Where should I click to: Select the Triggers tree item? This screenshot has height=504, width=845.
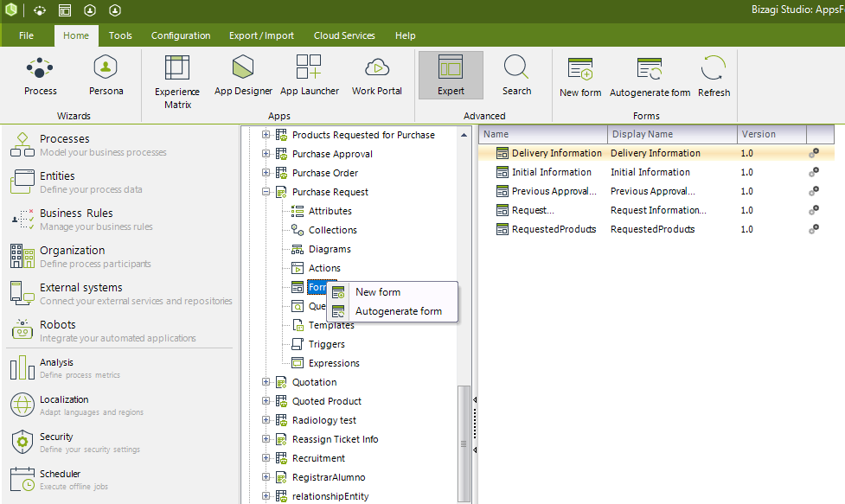click(318, 344)
